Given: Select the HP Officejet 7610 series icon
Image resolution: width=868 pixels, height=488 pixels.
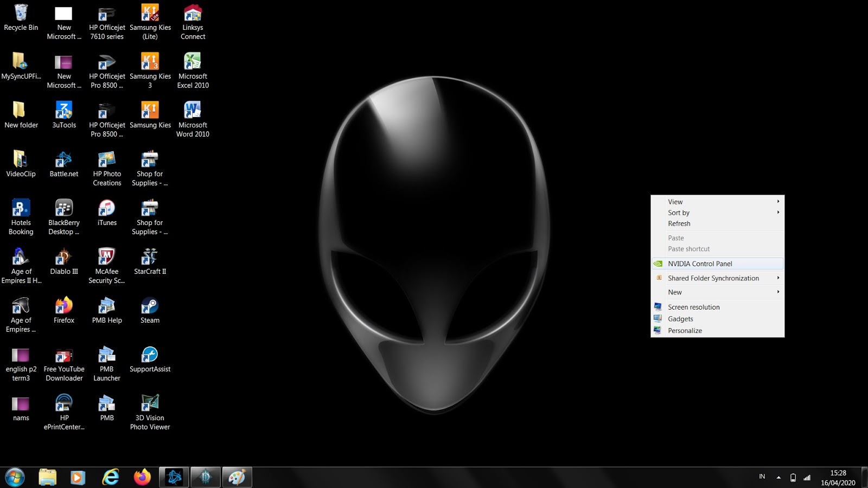Looking at the screenshot, I should click(x=107, y=22).
